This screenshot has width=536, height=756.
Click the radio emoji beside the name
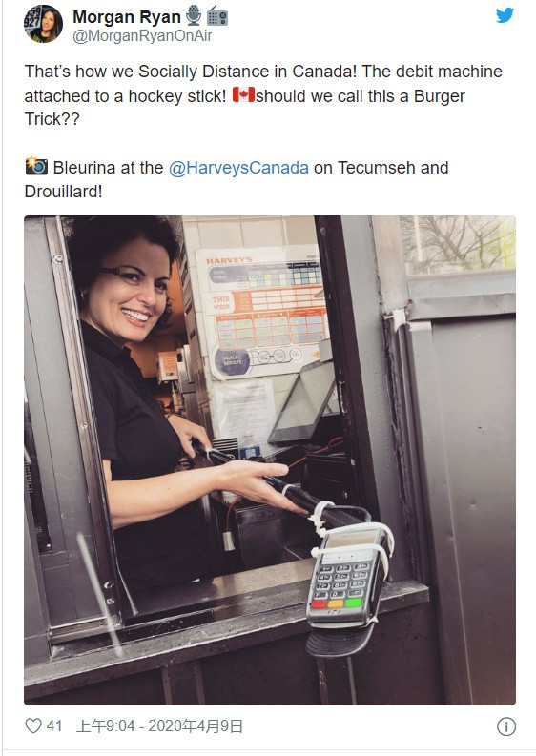(x=217, y=17)
